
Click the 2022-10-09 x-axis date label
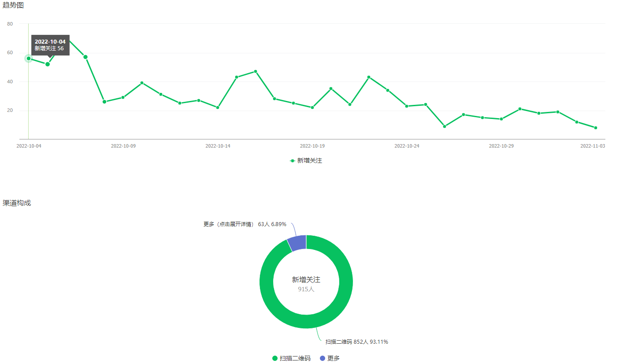[123, 146]
